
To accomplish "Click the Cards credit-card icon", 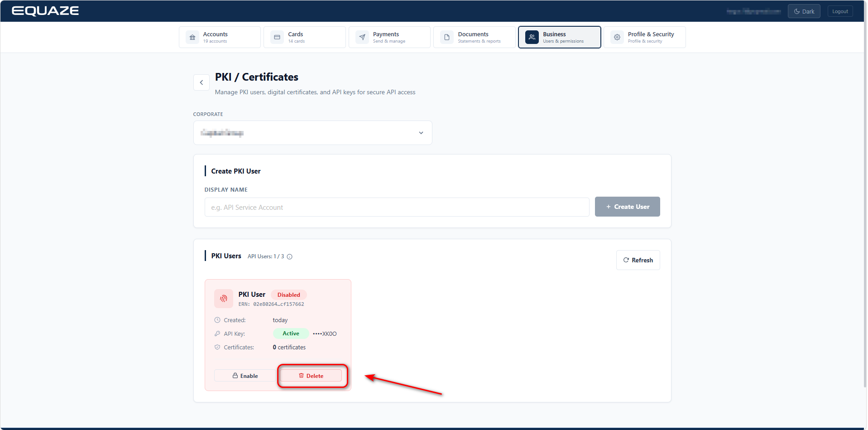I will click(x=277, y=37).
